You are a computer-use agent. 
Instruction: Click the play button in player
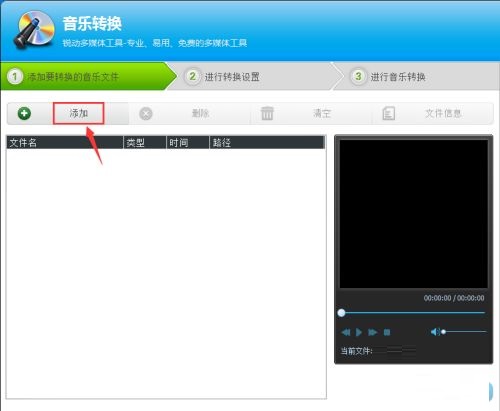click(x=359, y=332)
